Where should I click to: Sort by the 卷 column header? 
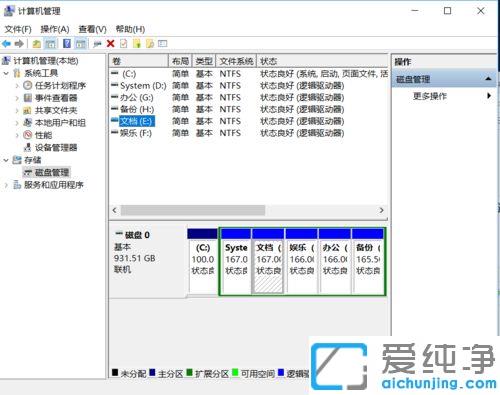(139, 61)
